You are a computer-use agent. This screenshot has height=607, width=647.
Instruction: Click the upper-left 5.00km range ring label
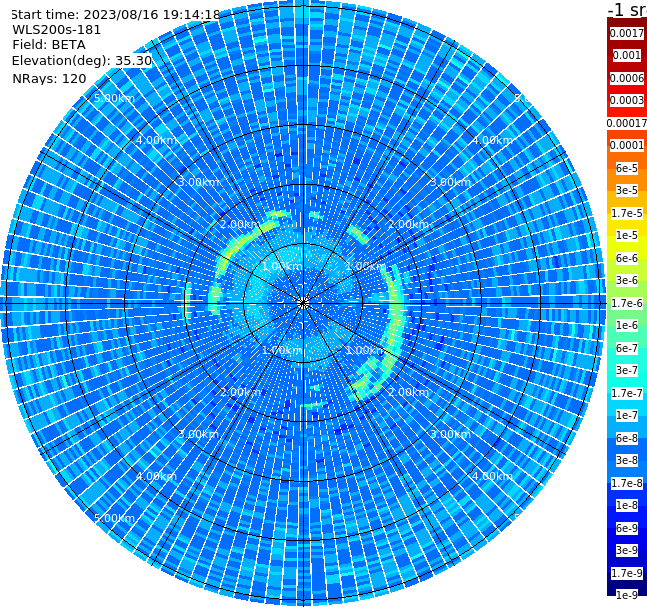(114, 98)
